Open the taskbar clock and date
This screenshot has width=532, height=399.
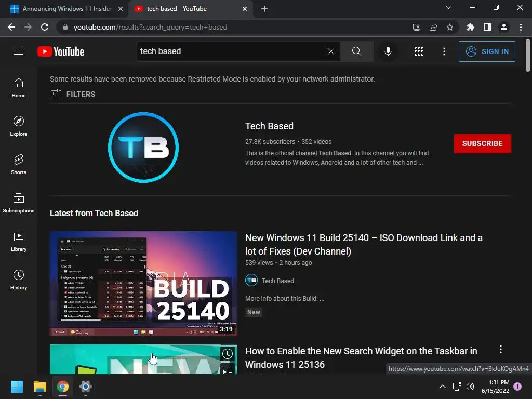coord(495,387)
